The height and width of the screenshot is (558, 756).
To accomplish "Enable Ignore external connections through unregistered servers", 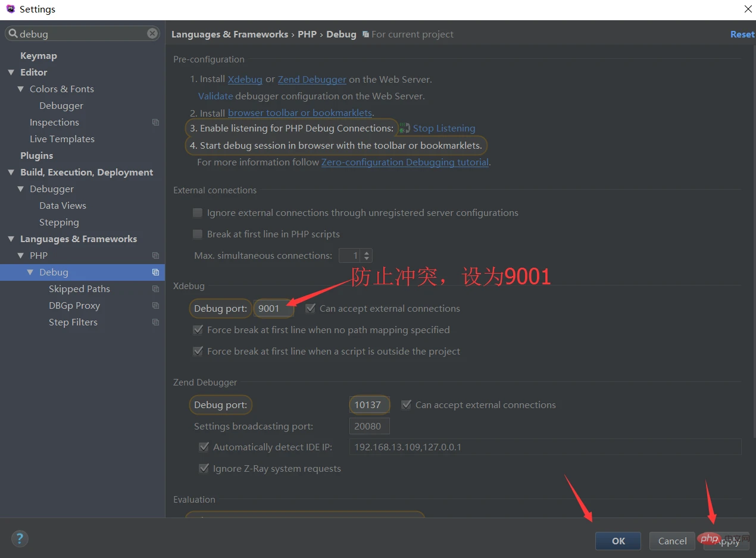I will [197, 212].
